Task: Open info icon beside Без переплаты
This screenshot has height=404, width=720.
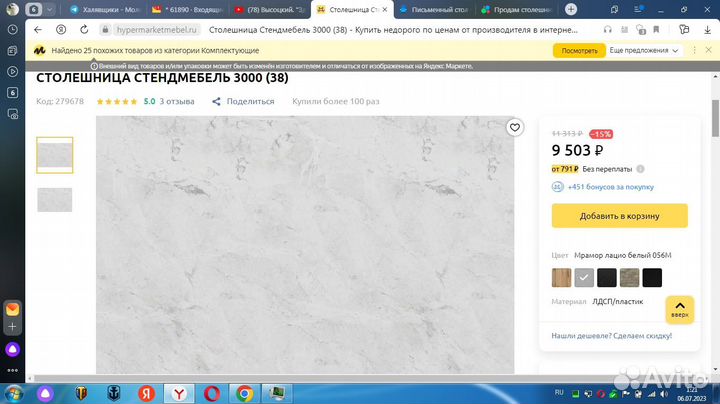Action: pyautogui.click(x=641, y=169)
